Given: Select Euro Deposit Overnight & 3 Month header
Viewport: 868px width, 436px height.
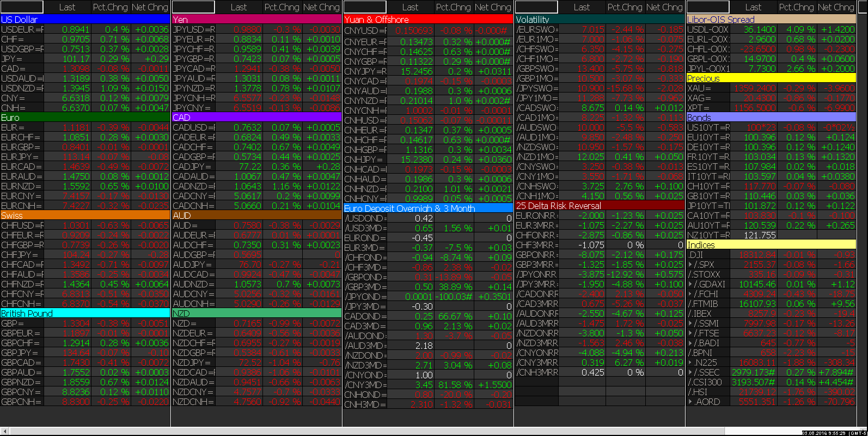Looking at the screenshot, I should (x=428, y=208).
